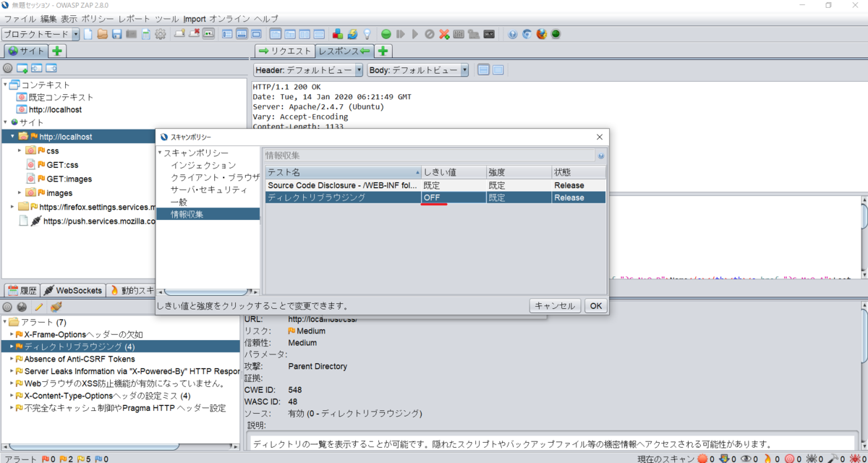Viewport: 868px width, 463px height.
Task: Click the export context icon above sites tree
Action: [x=51, y=69]
